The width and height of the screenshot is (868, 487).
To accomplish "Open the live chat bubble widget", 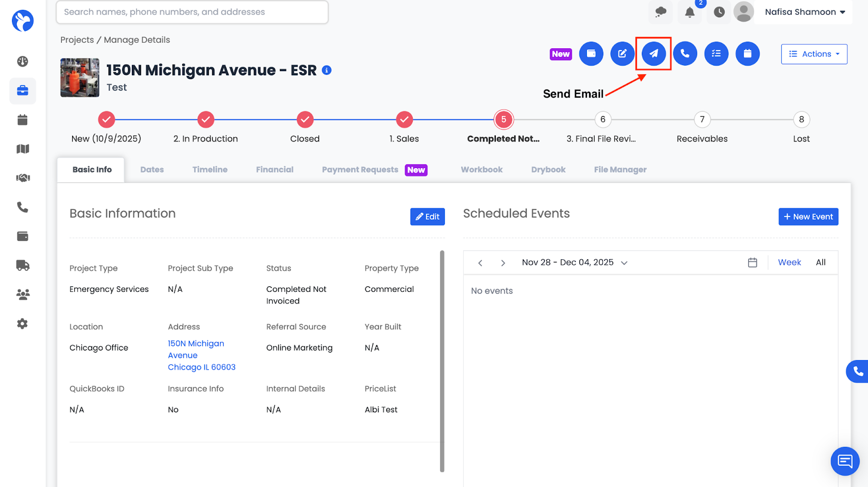I will click(x=845, y=461).
